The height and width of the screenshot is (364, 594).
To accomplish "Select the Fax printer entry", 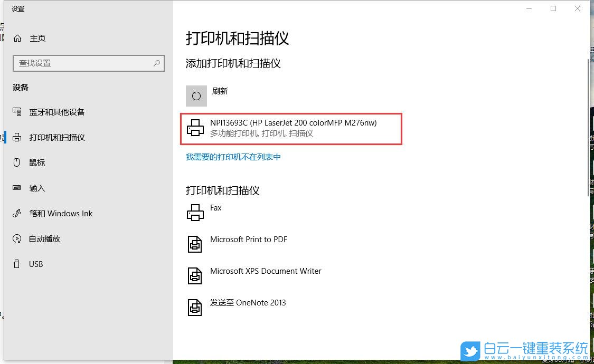I will [x=216, y=212].
